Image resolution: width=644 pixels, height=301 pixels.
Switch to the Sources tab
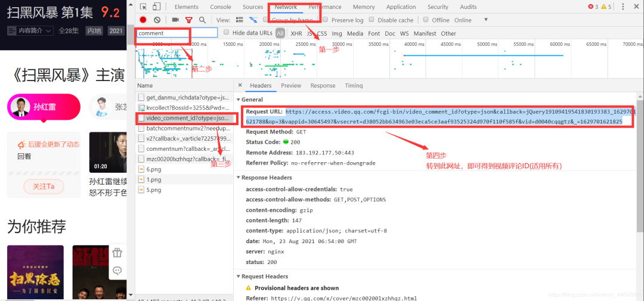point(253,7)
